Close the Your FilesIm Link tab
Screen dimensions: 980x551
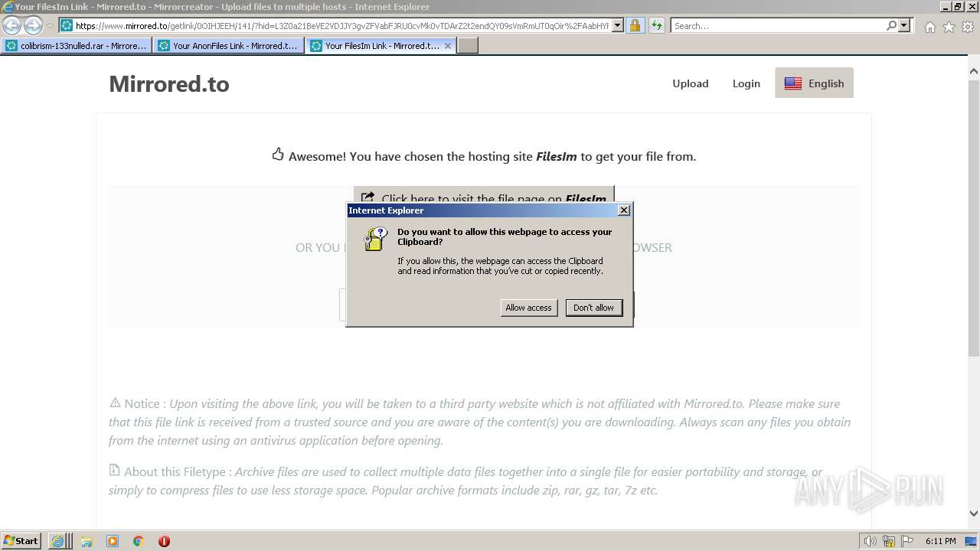click(448, 46)
